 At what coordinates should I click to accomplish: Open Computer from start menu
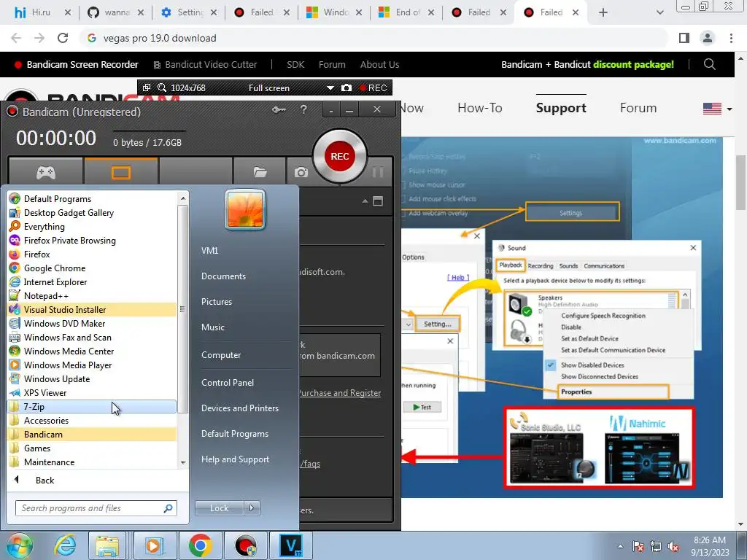(221, 355)
